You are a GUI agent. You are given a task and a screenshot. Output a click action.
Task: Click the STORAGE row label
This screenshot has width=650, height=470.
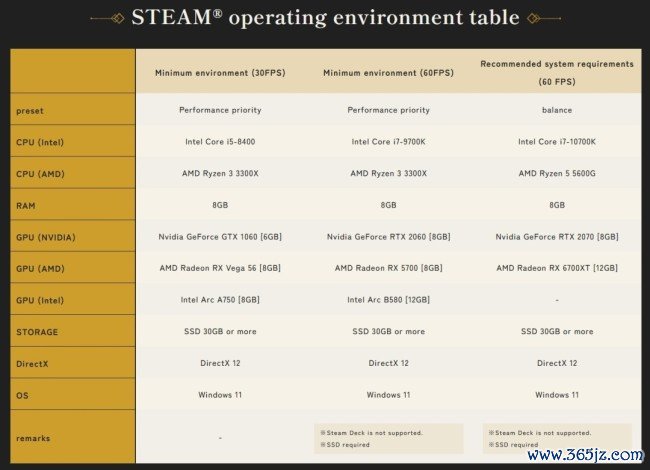coord(37,332)
